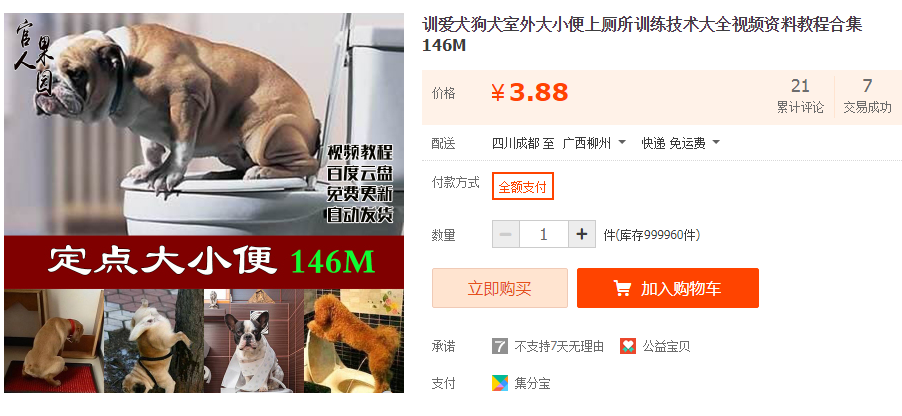902x416 pixels.
Task: Click the 公益宝贝 charity icon
Action: [x=628, y=346]
